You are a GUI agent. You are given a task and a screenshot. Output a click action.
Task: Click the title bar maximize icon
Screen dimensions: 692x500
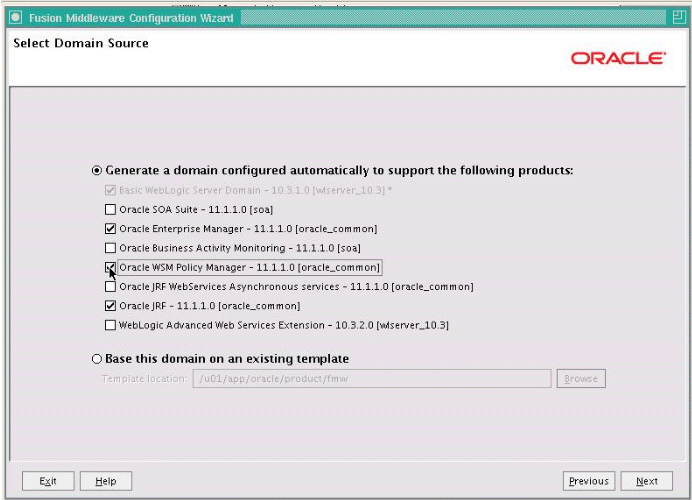point(678,18)
